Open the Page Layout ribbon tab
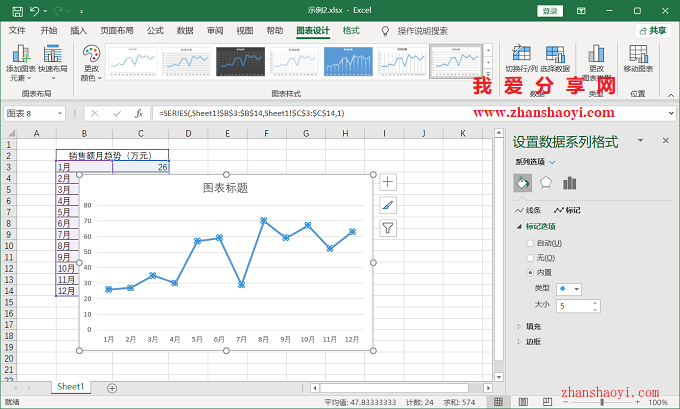Image resolution: width=680 pixels, height=409 pixels. coord(117,31)
